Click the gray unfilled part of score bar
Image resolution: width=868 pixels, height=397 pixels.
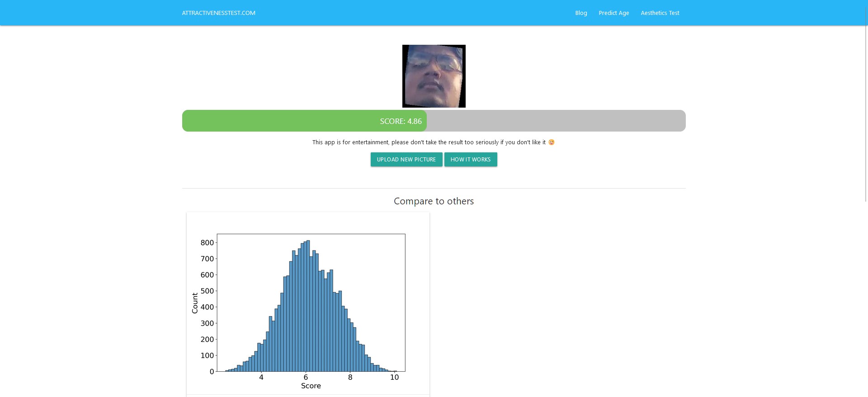(x=556, y=121)
